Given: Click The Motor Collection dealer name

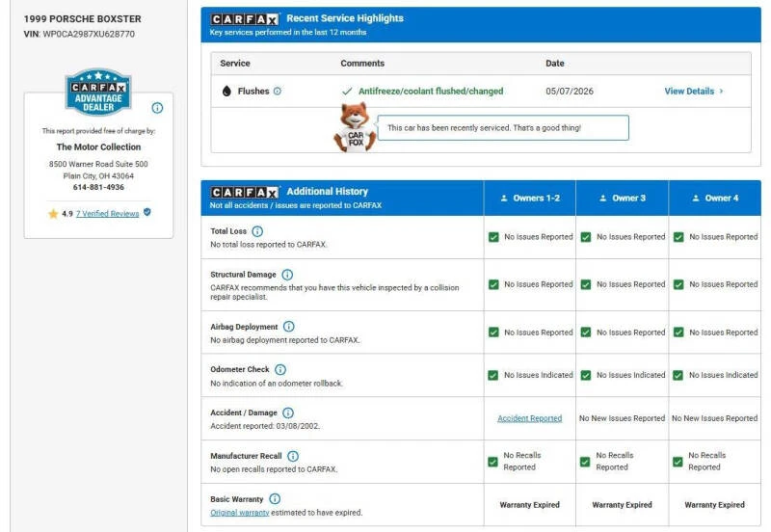Looking at the screenshot, I should [x=98, y=147].
